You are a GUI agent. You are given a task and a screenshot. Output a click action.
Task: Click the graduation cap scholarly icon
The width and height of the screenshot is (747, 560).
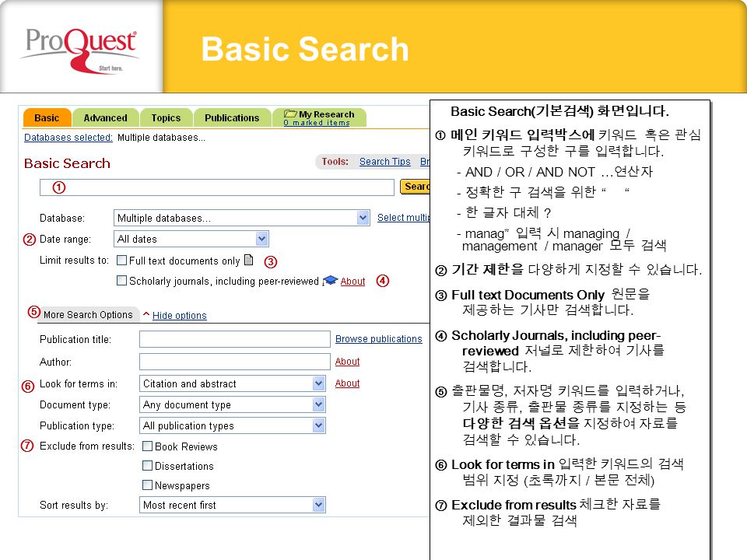click(x=330, y=281)
